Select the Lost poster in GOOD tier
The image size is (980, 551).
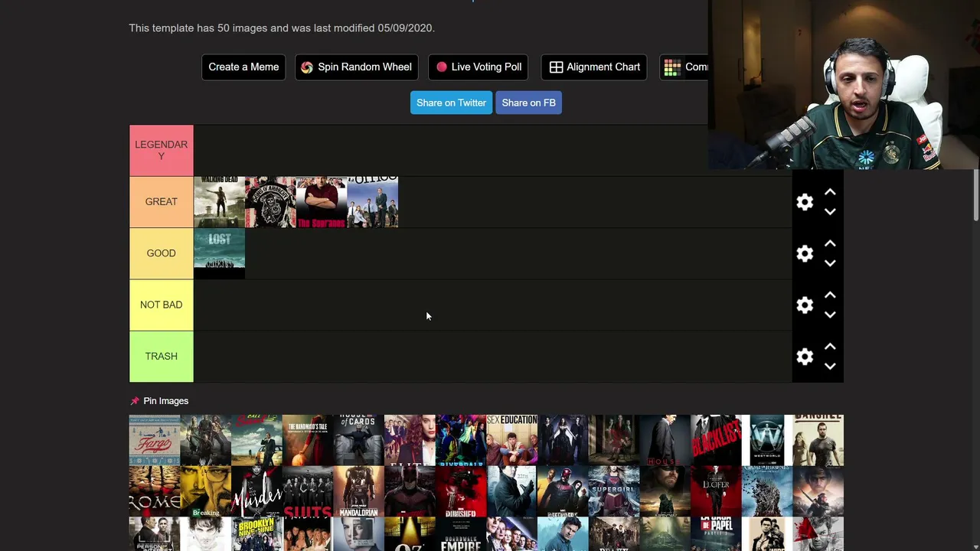pyautogui.click(x=220, y=253)
